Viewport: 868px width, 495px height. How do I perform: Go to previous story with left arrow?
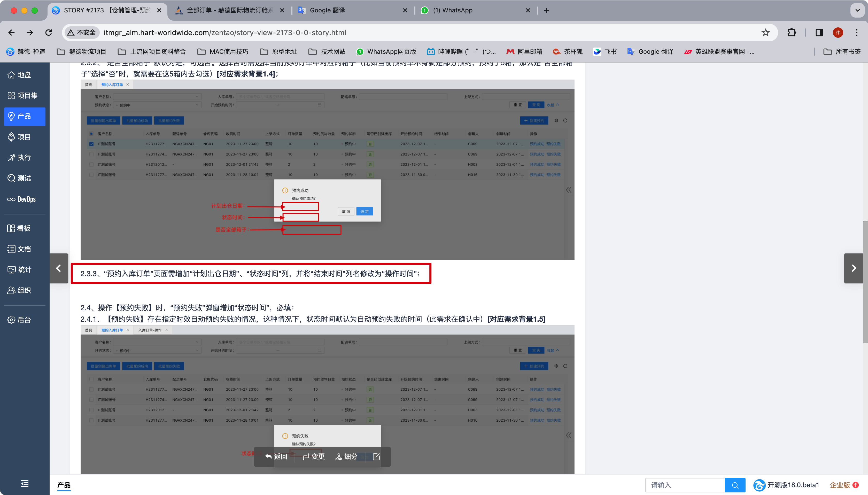tap(59, 268)
